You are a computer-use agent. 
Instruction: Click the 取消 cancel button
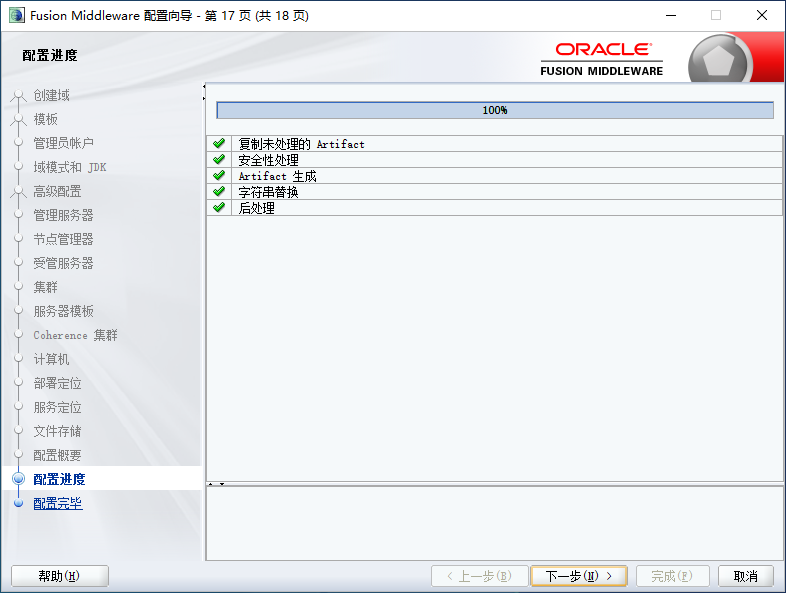[745, 576]
